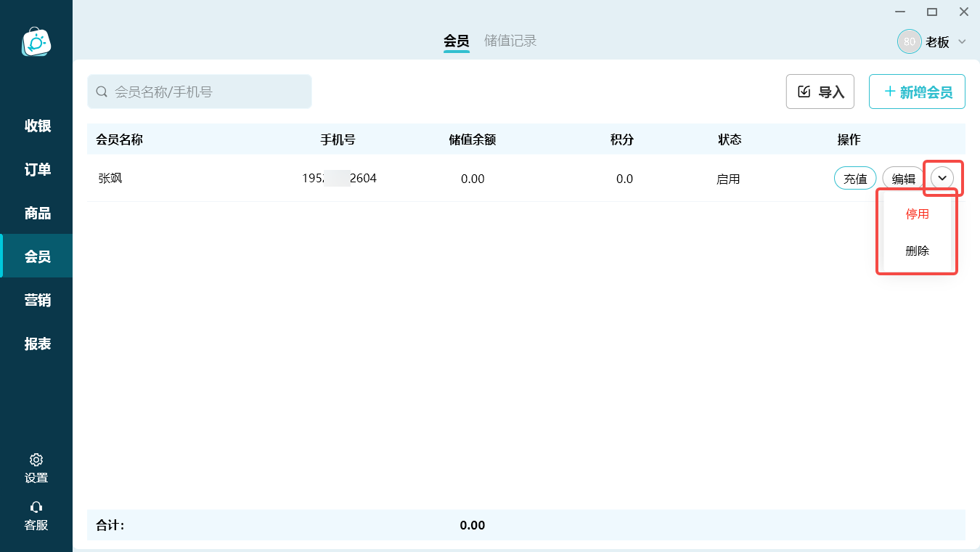The width and height of the screenshot is (980, 552).
Task: Click 编辑 for member 张飒
Action: coord(904,178)
